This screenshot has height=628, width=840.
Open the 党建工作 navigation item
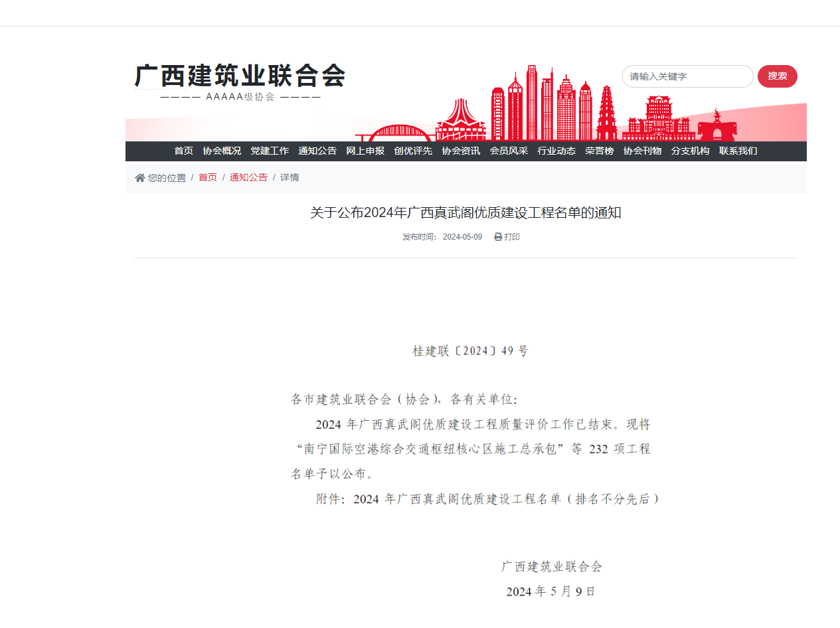(x=270, y=151)
